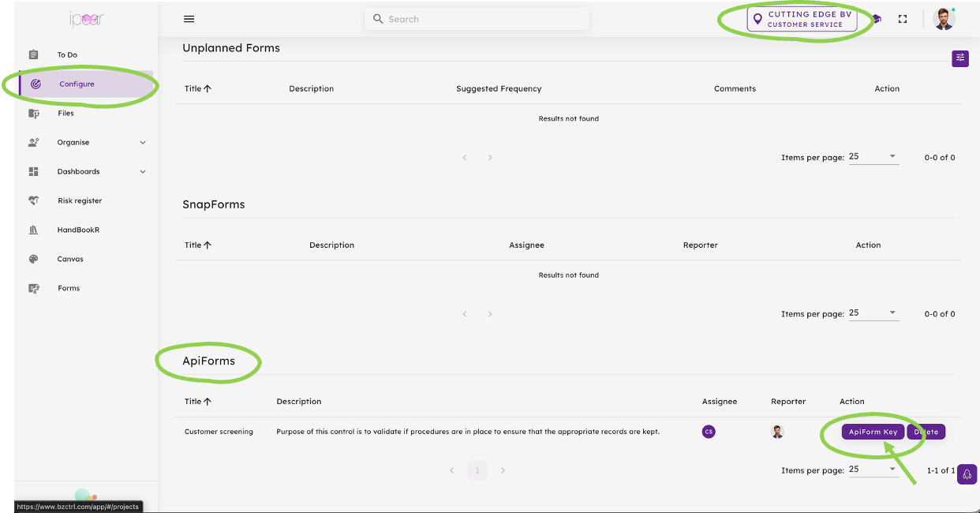The image size is (980, 513).
Task: Open Unplanned Forms items per page dropdown
Action: click(873, 157)
